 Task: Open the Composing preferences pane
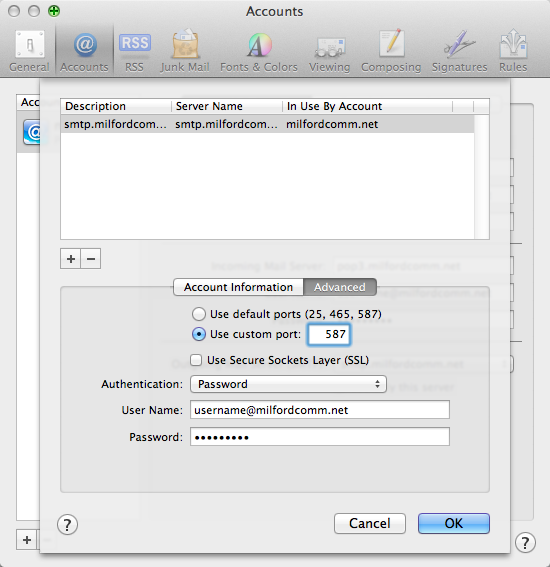tap(391, 51)
